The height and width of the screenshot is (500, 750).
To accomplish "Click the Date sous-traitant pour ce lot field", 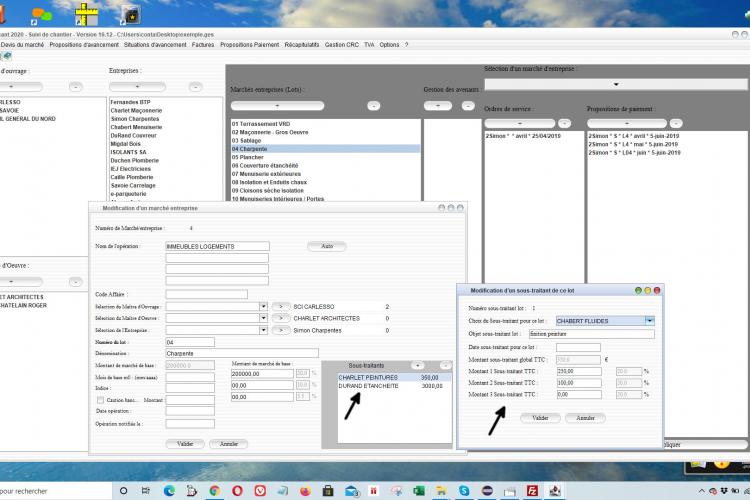I will [578, 347].
